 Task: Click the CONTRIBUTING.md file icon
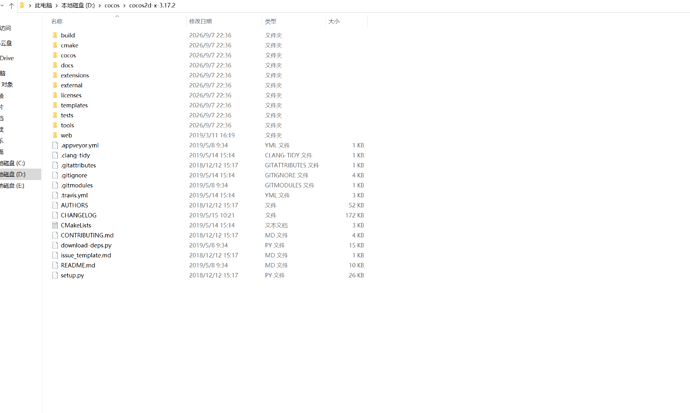[55, 235]
